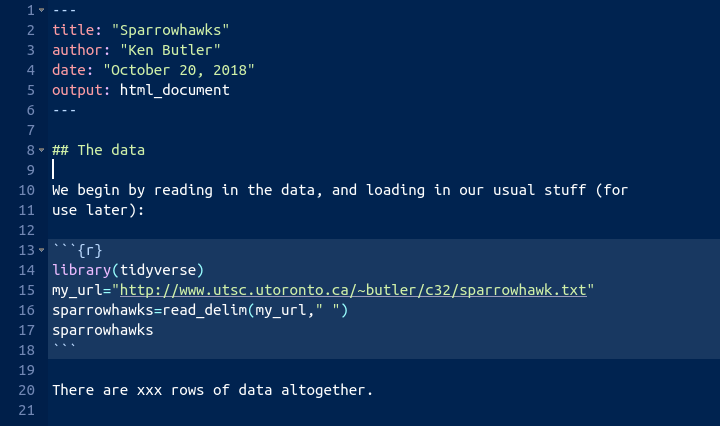
Task: Click the date string "October 20, 2018"
Action: pos(178,70)
